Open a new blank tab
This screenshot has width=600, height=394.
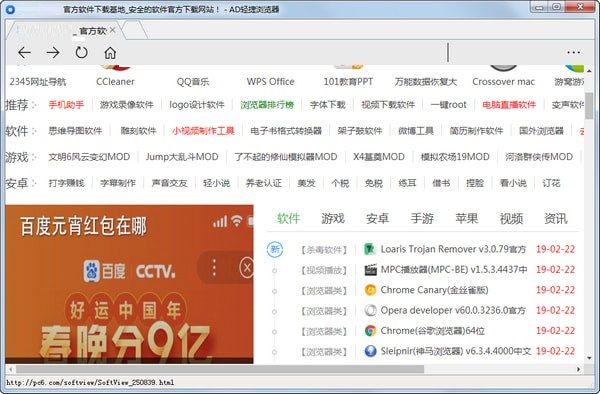pos(134,30)
